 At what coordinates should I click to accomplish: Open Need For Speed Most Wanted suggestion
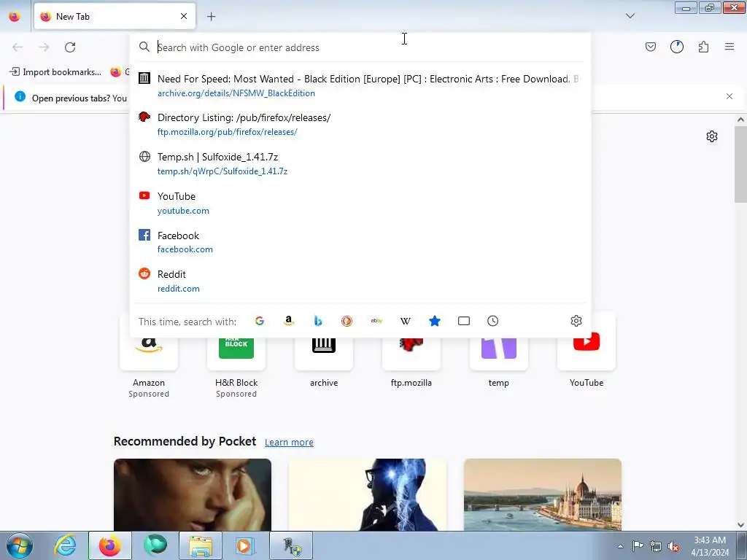click(x=360, y=85)
